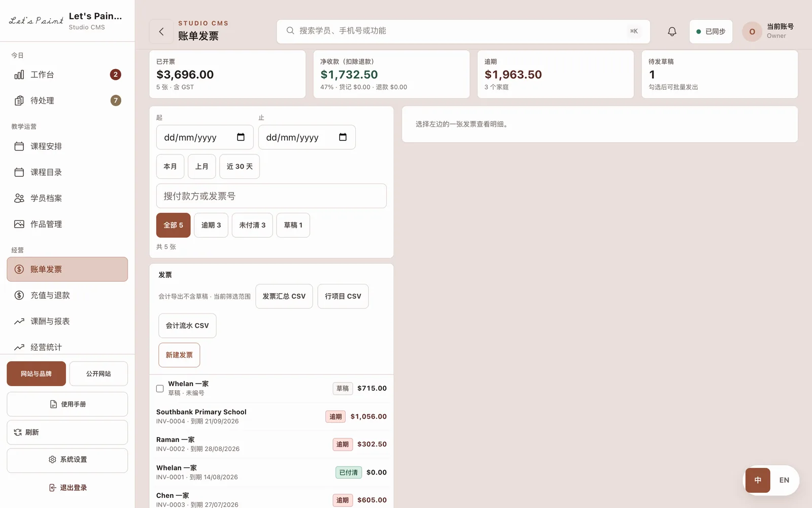Open the Southbank Primary School invoice

[272, 417]
